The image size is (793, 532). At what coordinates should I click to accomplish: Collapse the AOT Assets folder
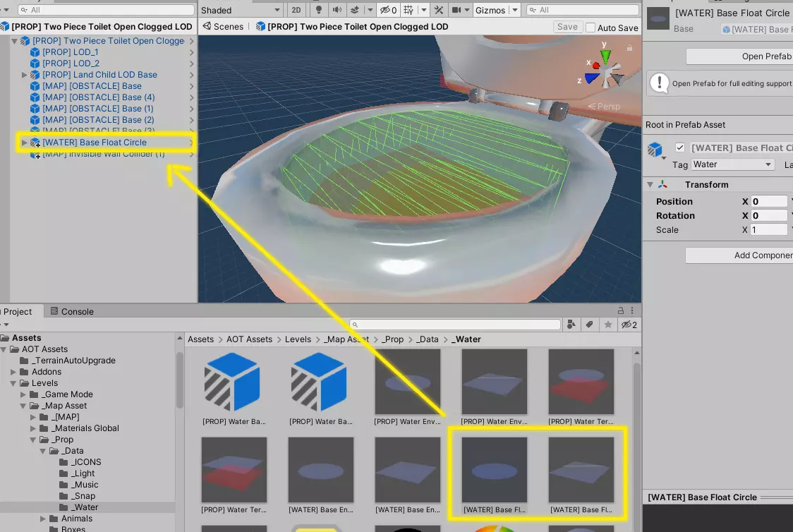4,349
